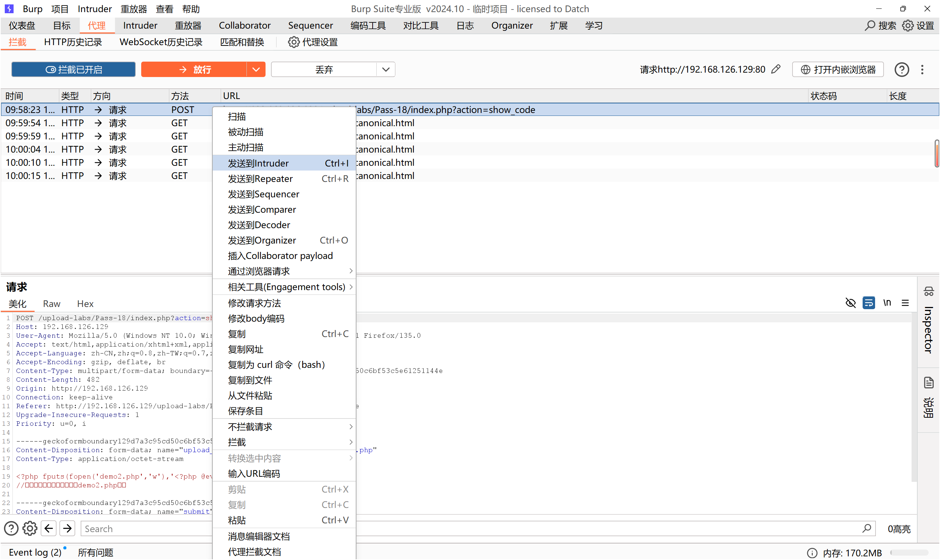The height and width of the screenshot is (560, 940).
Task: Toggle the intercept is on button
Action: coord(74,69)
